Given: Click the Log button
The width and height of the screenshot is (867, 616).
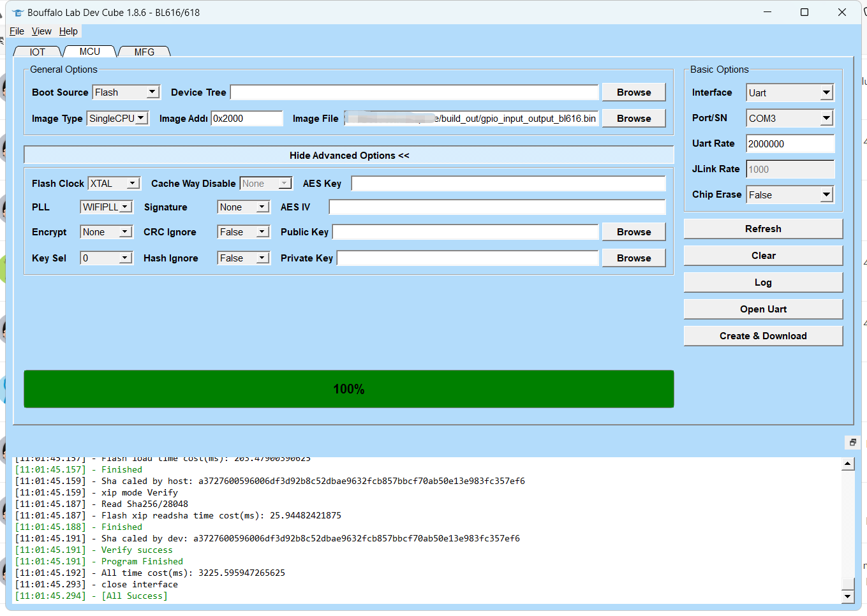Looking at the screenshot, I should click(x=763, y=282).
